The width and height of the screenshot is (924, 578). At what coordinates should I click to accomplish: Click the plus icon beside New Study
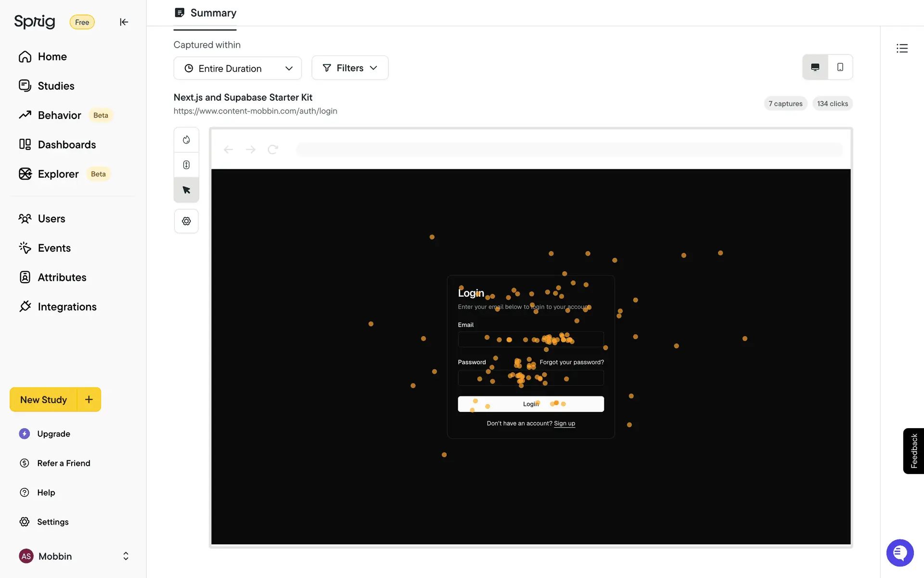coord(89,399)
